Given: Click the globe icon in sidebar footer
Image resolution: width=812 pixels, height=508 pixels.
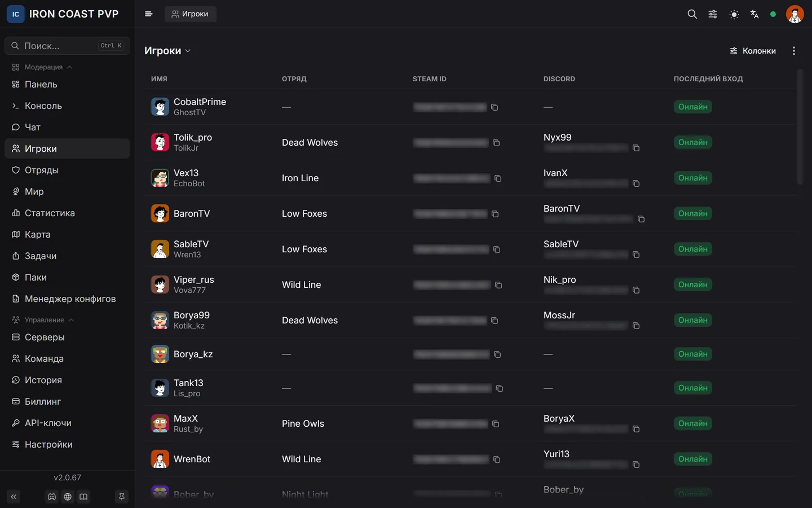Looking at the screenshot, I should [68, 497].
